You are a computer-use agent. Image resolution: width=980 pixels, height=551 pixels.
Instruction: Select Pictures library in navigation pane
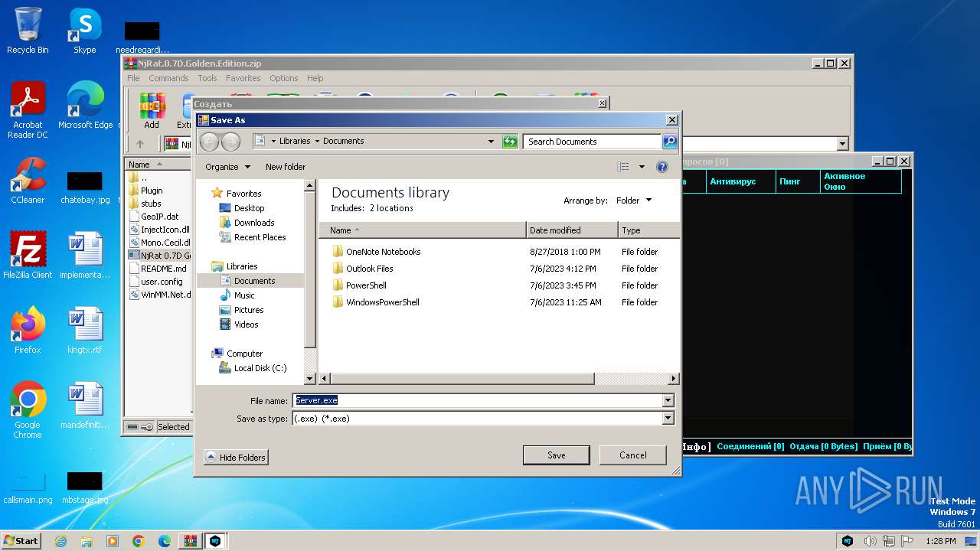pyautogui.click(x=249, y=310)
